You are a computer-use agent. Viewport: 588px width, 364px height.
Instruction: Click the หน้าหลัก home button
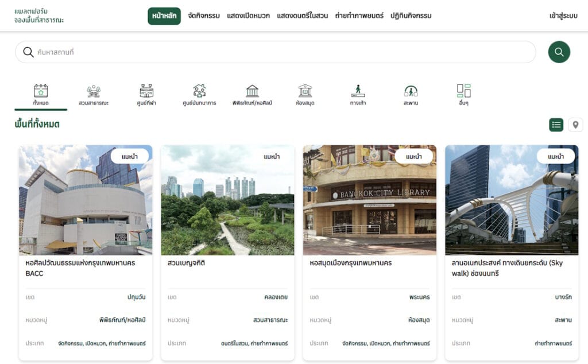point(164,16)
